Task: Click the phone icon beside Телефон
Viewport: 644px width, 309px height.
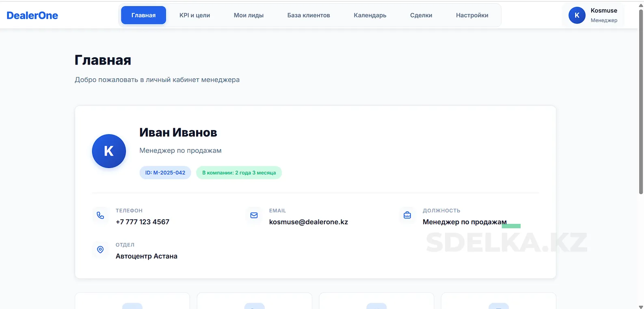Action: pos(100,215)
